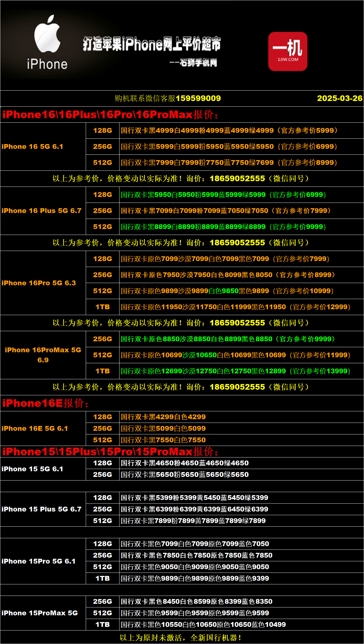
Task: Click the iPhone16\16Plus\16Pro\16ProMax报价 heading
Action: click(110, 115)
